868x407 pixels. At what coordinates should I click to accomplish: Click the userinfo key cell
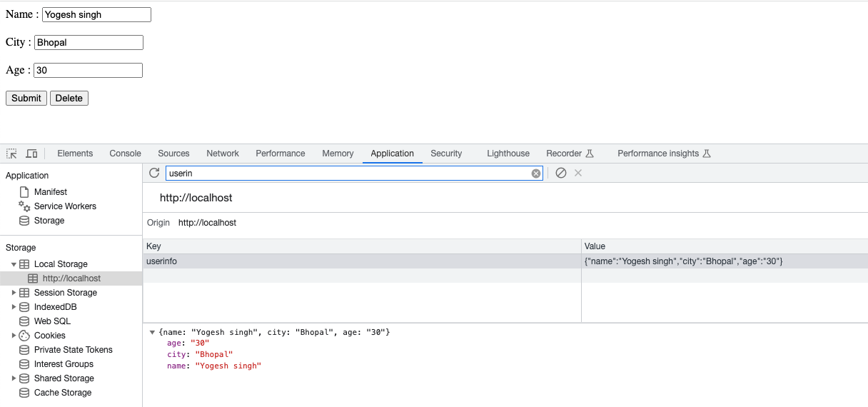[362, 261]
